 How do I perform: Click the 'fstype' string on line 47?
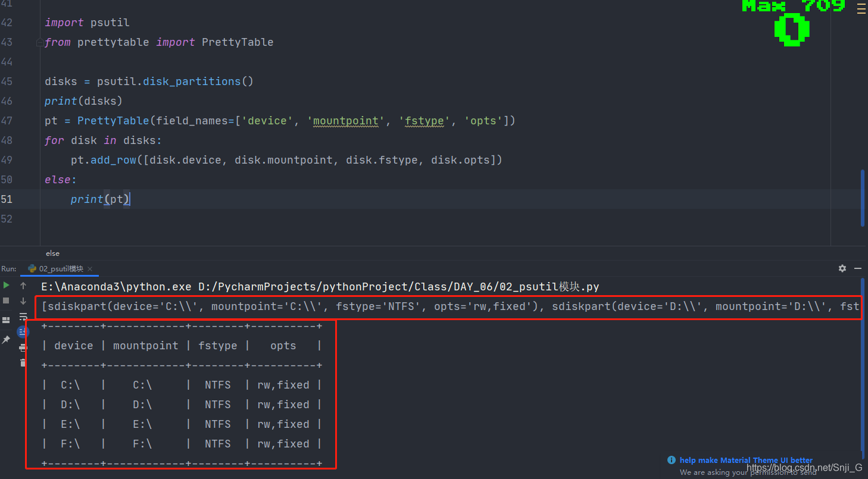(x=424, y=121)
